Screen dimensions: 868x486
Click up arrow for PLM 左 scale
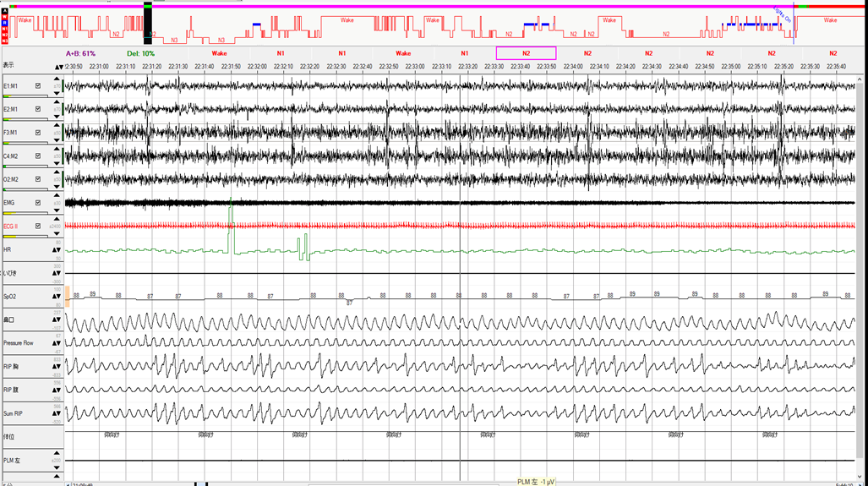tap(58, 454)
